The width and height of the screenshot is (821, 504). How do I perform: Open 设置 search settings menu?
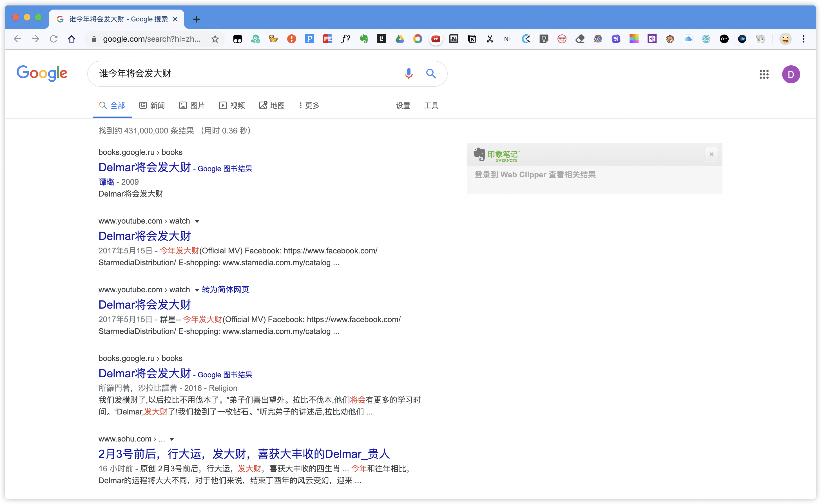click(x=403, y=105)
